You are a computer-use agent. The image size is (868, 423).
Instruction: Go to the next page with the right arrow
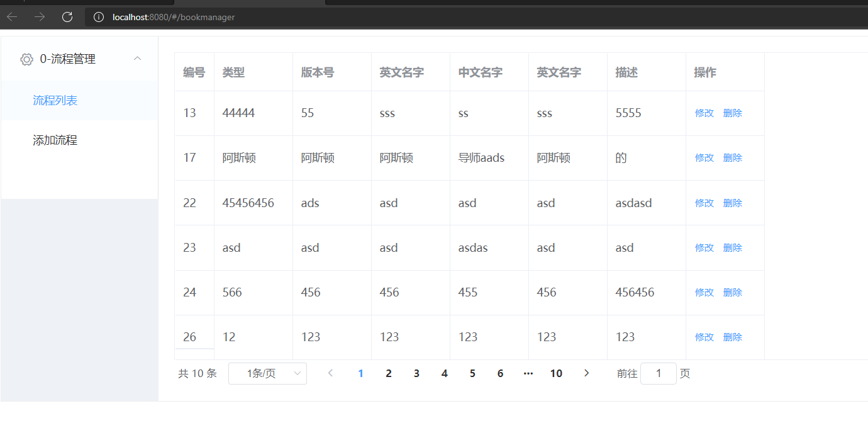pyautogui.click(x=587, y=373)
